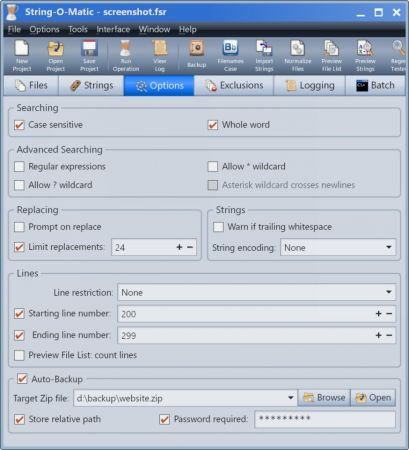Open a project via Open Project icon
The height and width of the screenshot is (450, 409).
55,56
